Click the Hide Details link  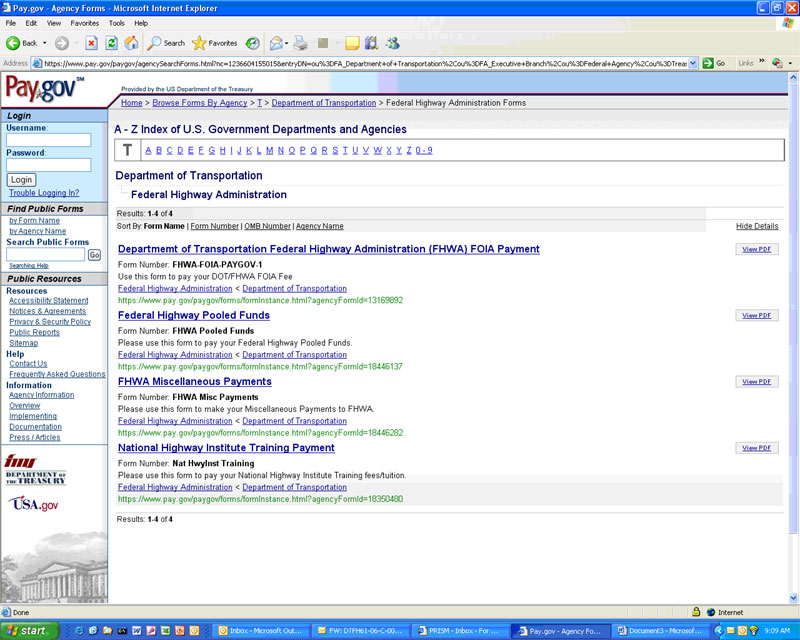pos(756,226)
